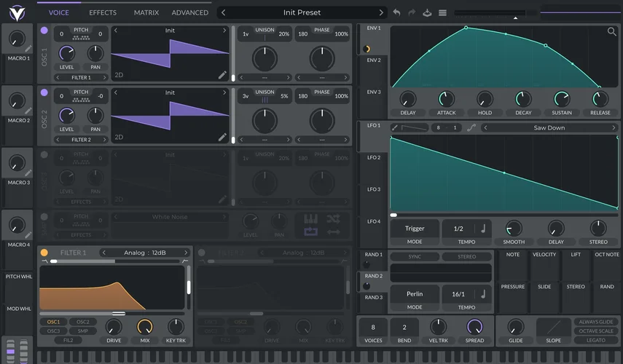Select the LFO paint brush tool

395,127
